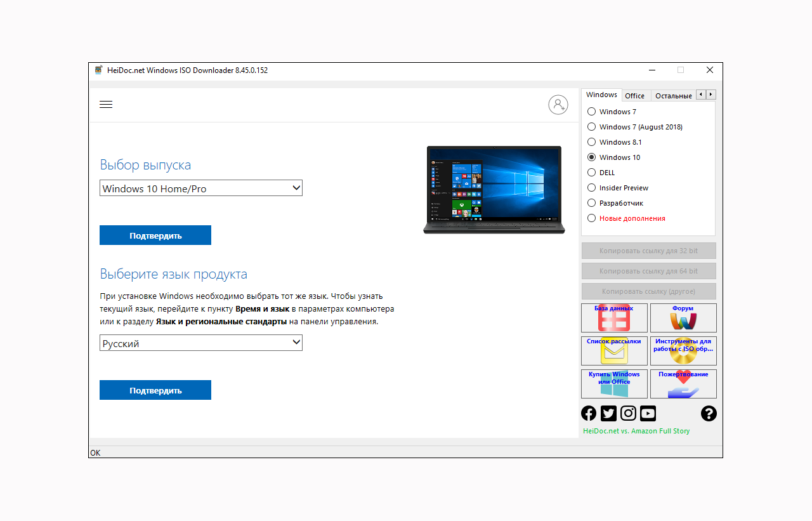Switch to the Windows tab

coord(601,95)
